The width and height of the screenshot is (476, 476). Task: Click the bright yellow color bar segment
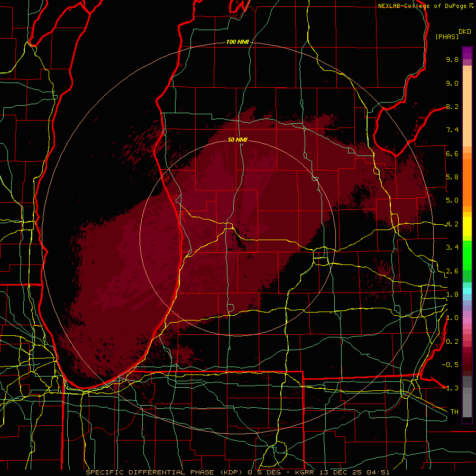[467, 226]
